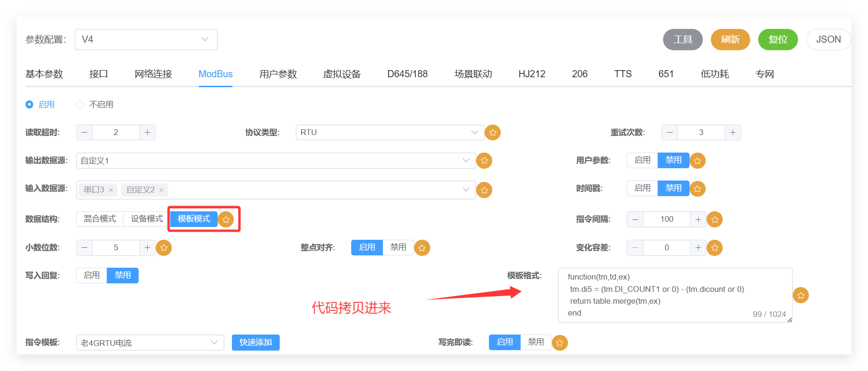868x371 pixels.
Task: Open the 虚拟设备 tab
Action: (342, 74)
